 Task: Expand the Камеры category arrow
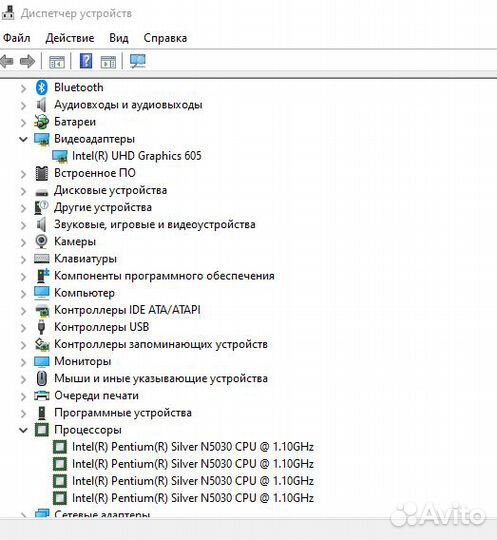(x=23, y=242)
